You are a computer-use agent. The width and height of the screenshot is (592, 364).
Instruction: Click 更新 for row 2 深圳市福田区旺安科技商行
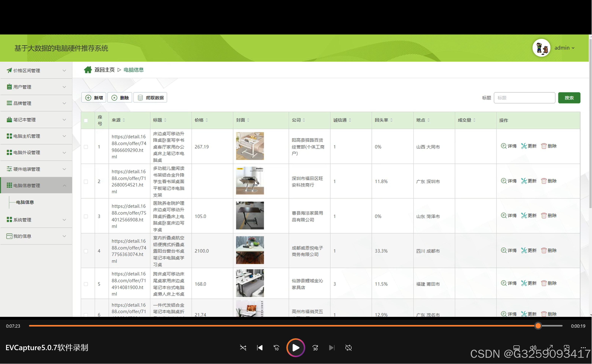[x=529, y=181]
